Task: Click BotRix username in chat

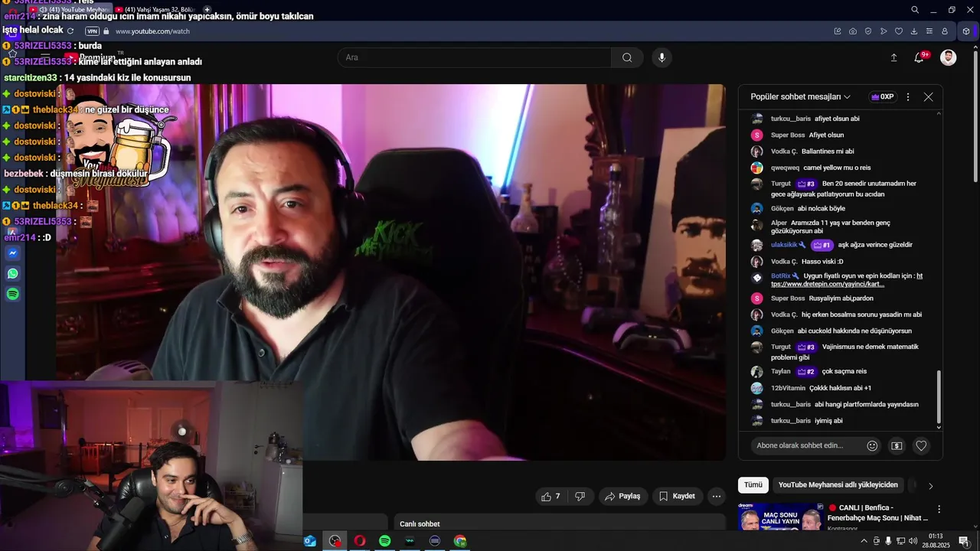Action: point(780,275)
